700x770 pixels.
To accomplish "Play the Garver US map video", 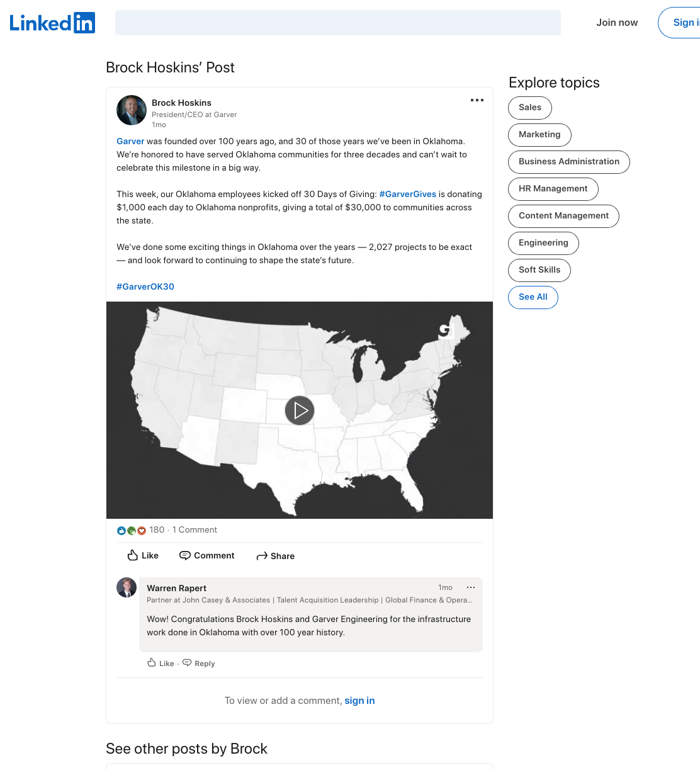I will tap(300, 410).
